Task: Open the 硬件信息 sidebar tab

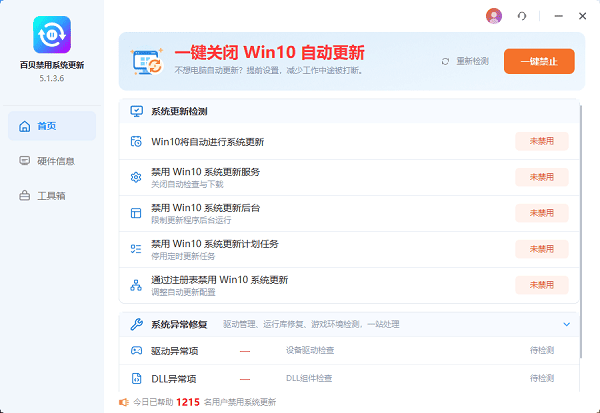Action: coord(52,161)
